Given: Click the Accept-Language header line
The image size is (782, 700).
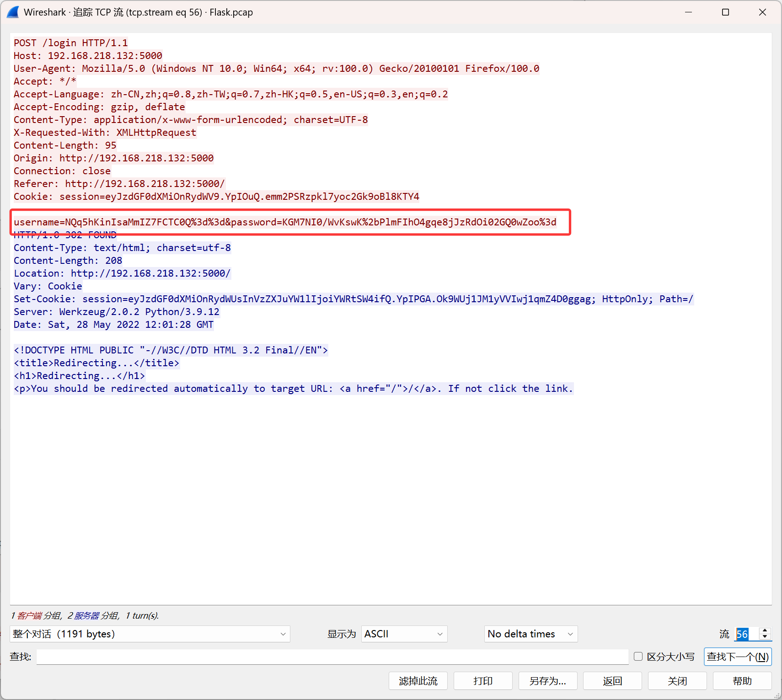Looking at the screenshot, I should (231, 94).
